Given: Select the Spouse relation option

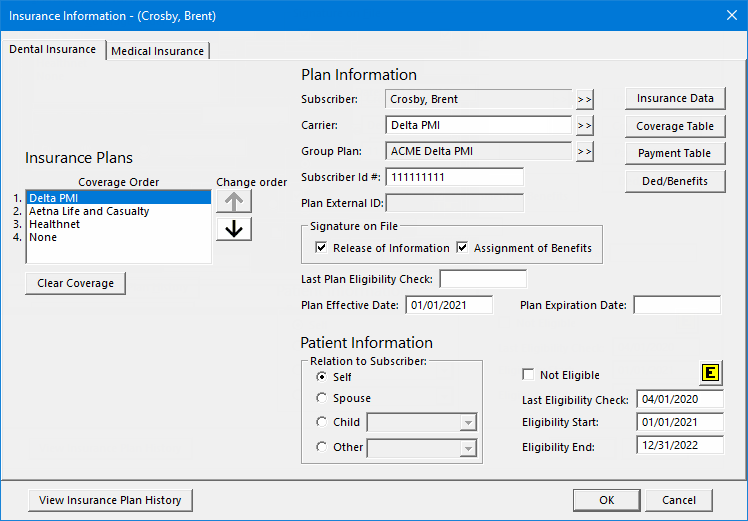Looking at the screenshot, I should coord(322,398).
